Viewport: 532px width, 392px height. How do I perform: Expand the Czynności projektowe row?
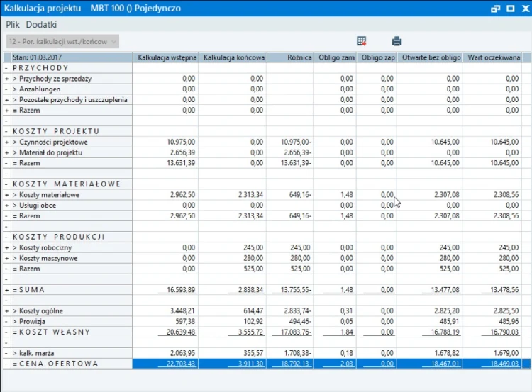pos(6,142)
